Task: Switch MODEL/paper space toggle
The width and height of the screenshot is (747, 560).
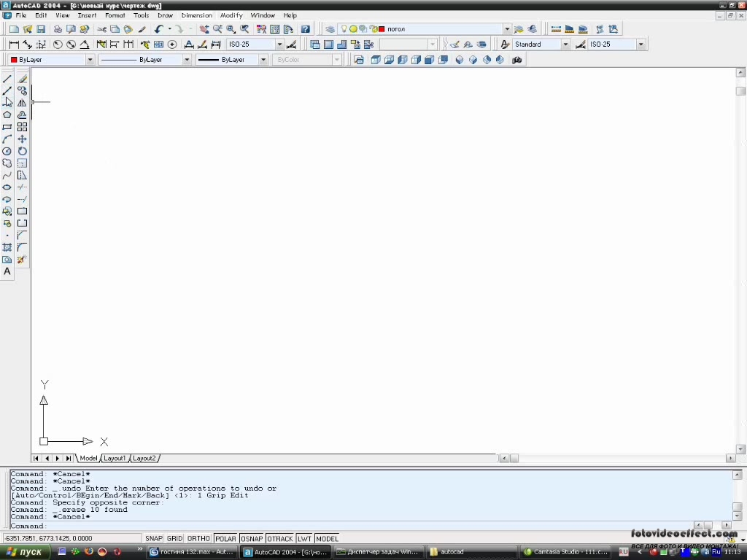Action: point(327,539)
